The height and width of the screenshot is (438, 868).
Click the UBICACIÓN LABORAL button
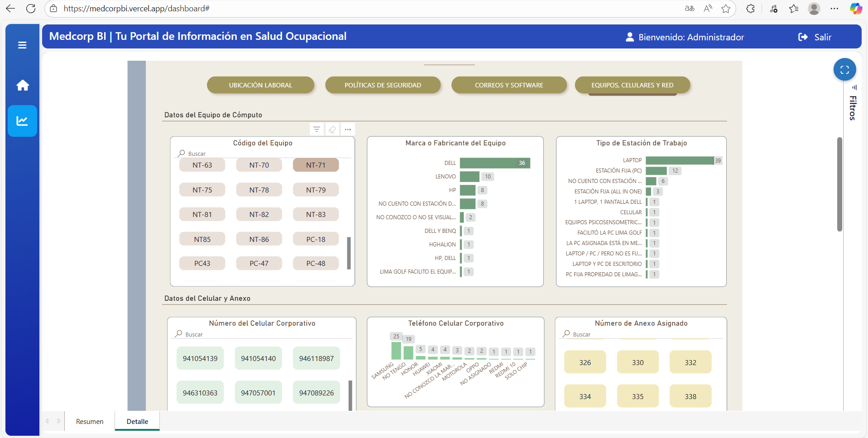pyautogui.click(x=260, y=85)
